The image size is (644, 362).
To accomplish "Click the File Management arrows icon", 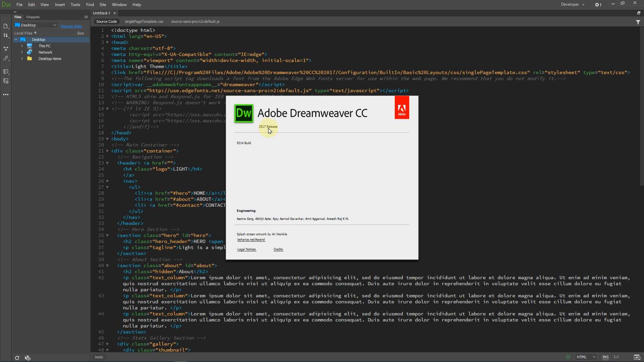I will pyautogui.click(x=6, y=36).
